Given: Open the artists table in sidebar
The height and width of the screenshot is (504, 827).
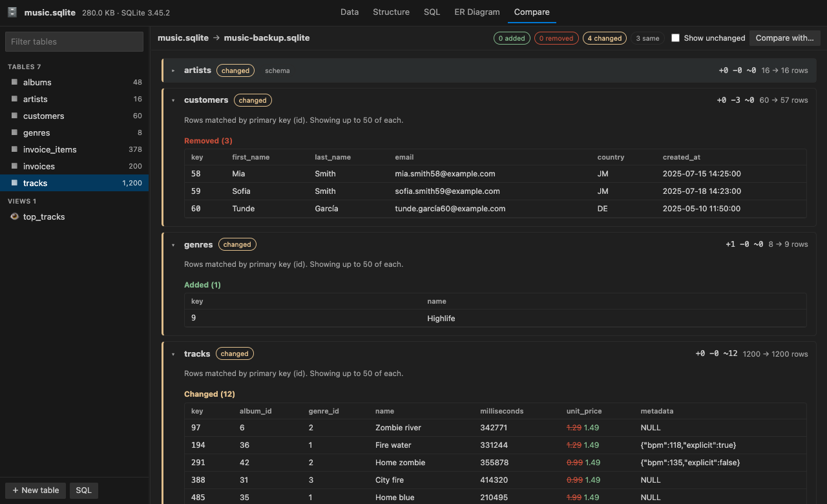Looking at the screenshot, I should click(x=74, y=99).
